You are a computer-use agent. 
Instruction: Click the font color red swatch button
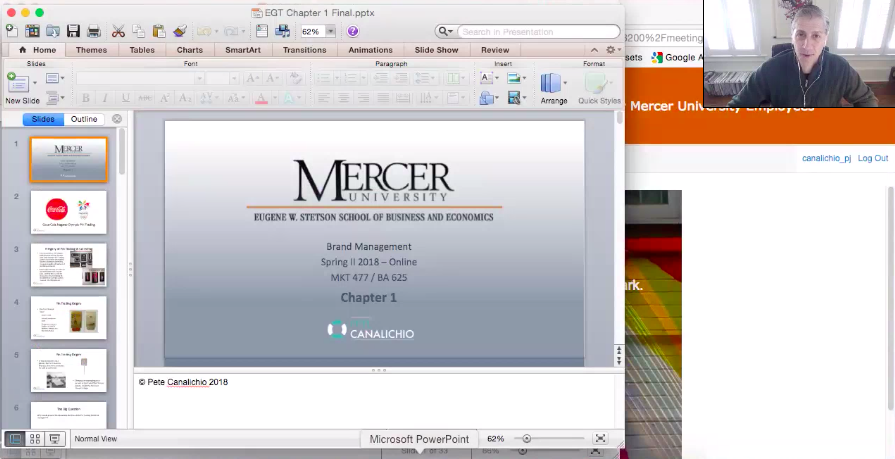pyautogui.click(x=261, y=98)
